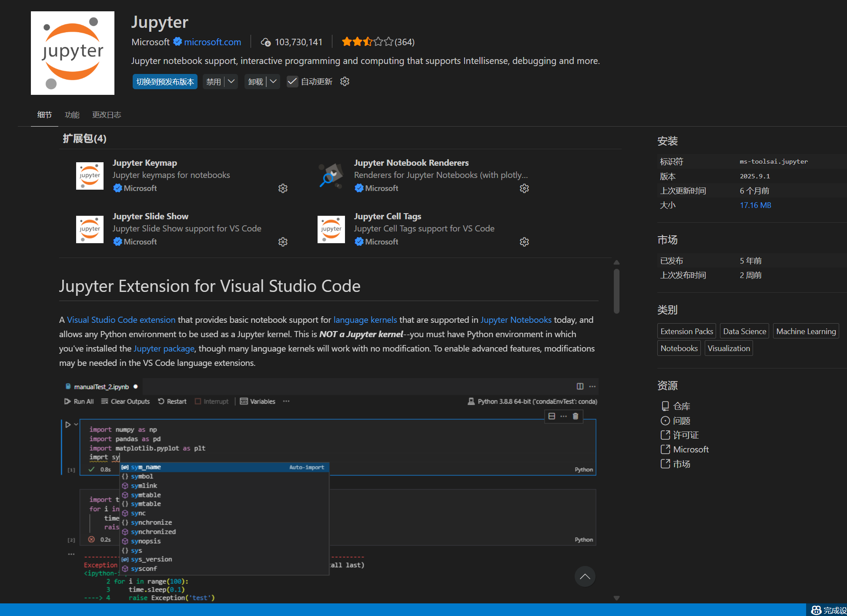Expand the dropdown arrow next to 禁用
The height and width of the screenshot is (616, 847).
click(231, 82)
